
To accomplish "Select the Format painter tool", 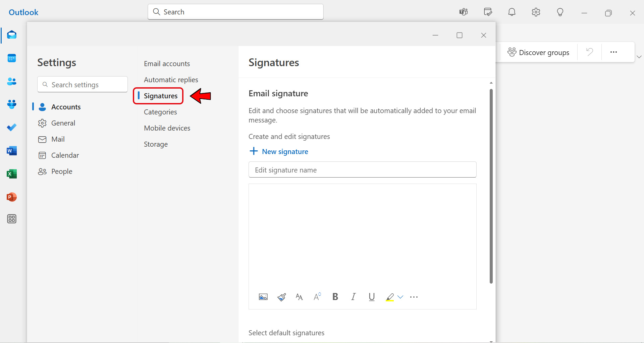I will [281, 297].
